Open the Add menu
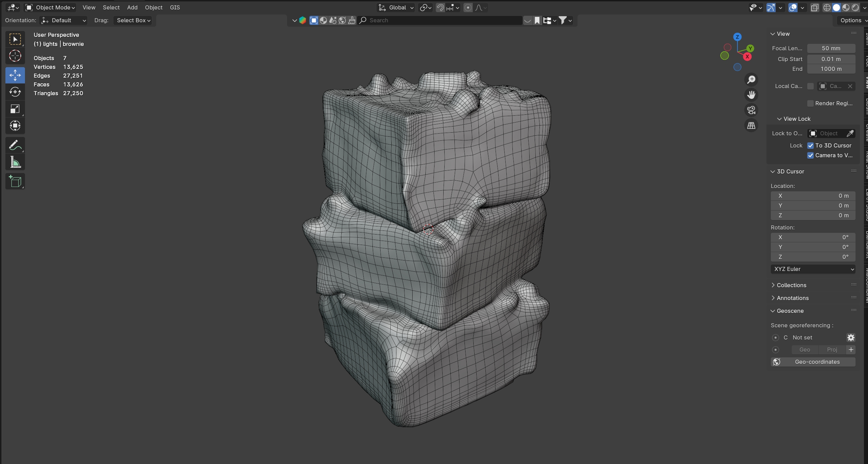 [x=132, y=7]
